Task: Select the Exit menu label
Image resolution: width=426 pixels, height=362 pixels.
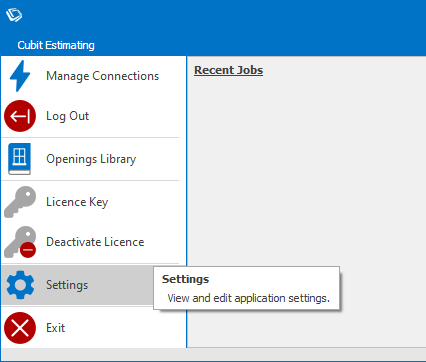Action: (x=55, y=328)
